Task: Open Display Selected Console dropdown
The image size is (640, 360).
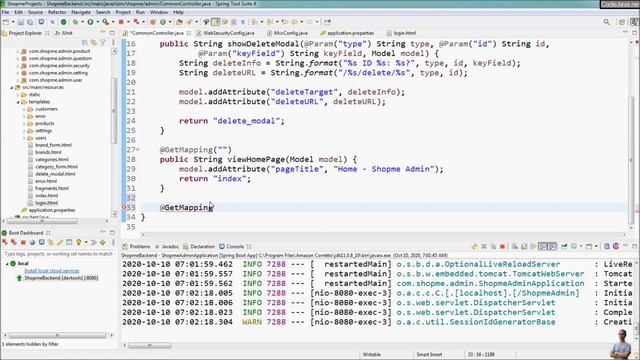Action: coord(580,247)
